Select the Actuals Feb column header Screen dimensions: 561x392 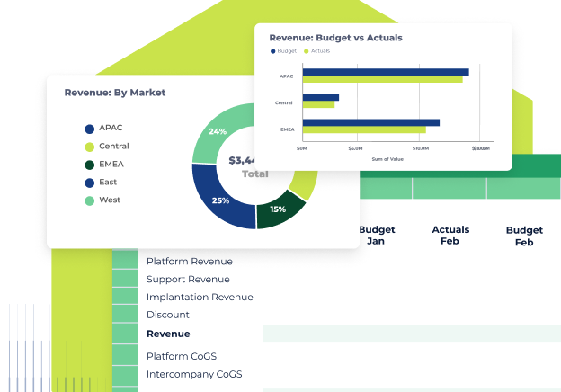[450, 236]
